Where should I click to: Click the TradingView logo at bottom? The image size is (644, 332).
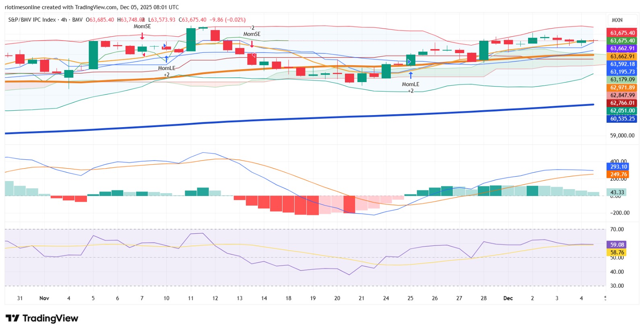click(42, 318)
